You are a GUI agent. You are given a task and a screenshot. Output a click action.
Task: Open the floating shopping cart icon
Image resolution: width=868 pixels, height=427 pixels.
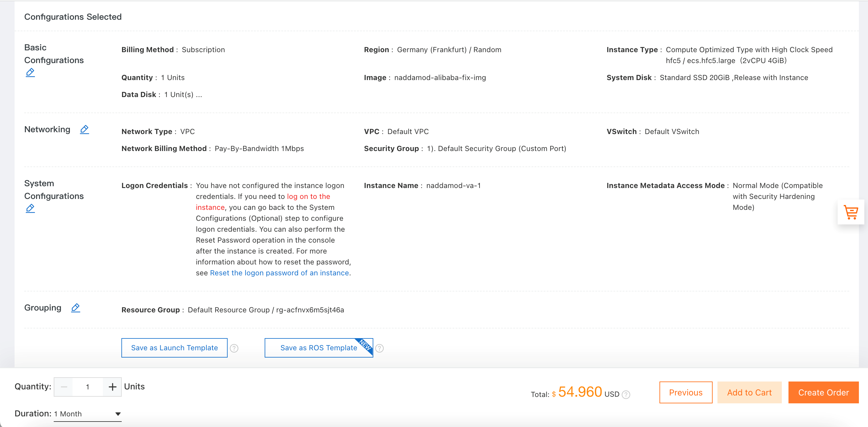[x=851, y=212]
